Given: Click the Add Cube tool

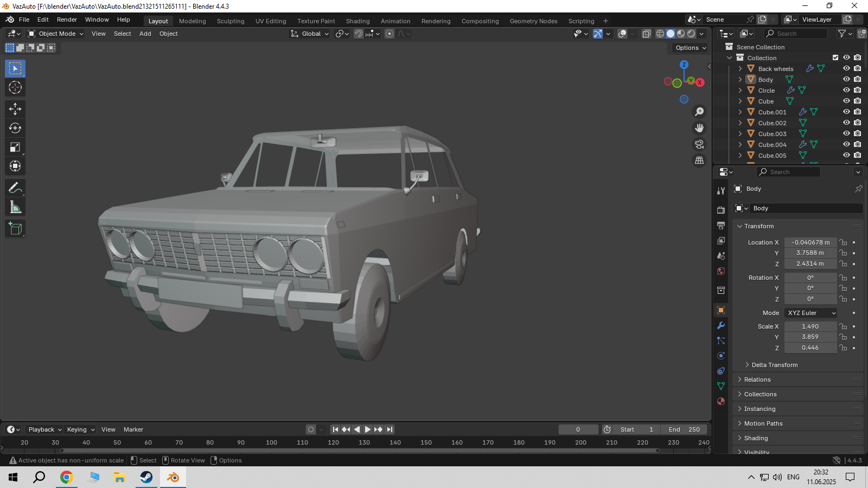Looking at the screenshot, I should coord(15,229).
